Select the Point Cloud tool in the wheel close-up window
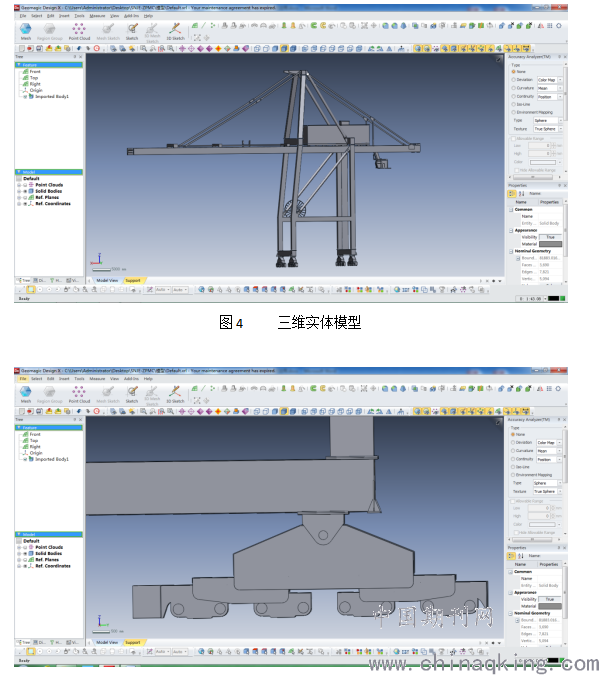This screenshot has width=599, height=675. pyautogui.click(x=79, y=394)
